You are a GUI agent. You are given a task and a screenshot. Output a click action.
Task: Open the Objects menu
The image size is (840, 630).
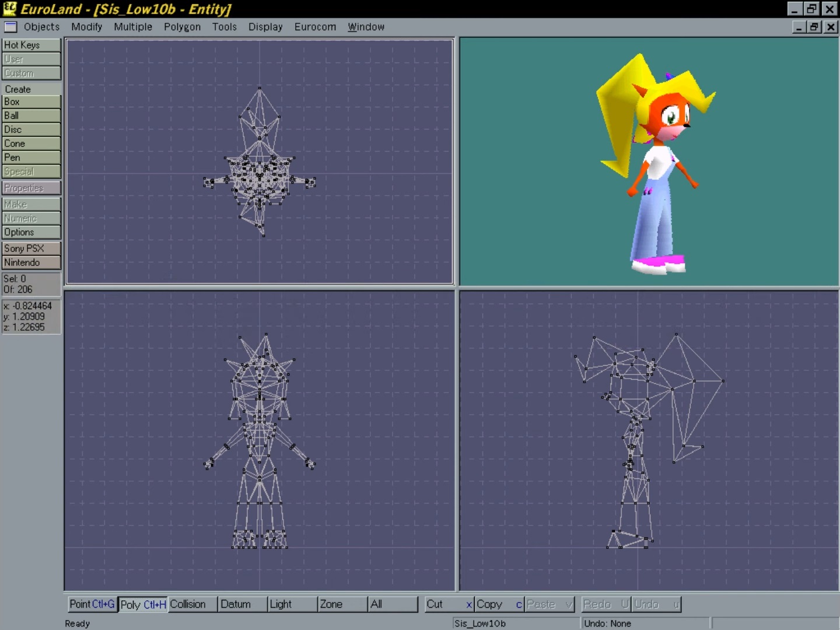[41, 27]
